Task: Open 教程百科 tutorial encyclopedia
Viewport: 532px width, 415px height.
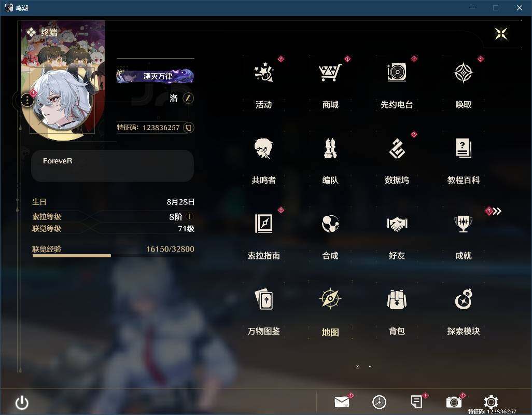Action: pyautogui.click(x=463, y=159)
